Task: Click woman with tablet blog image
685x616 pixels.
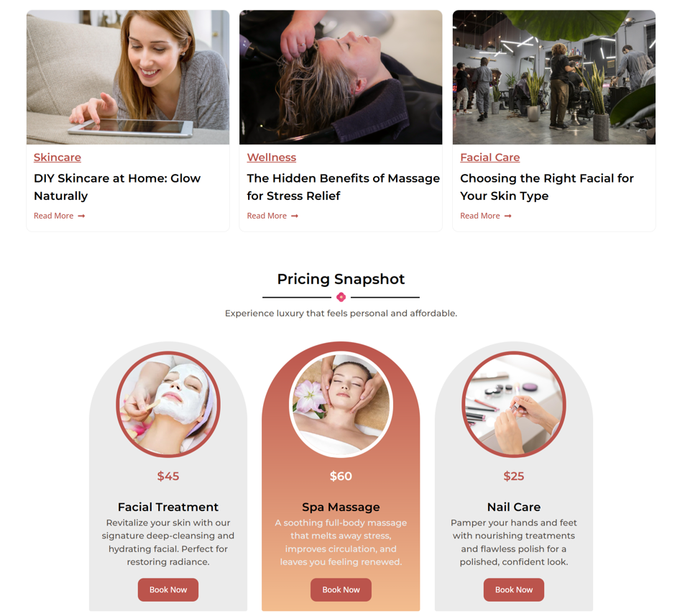Action: coord(128,78)
